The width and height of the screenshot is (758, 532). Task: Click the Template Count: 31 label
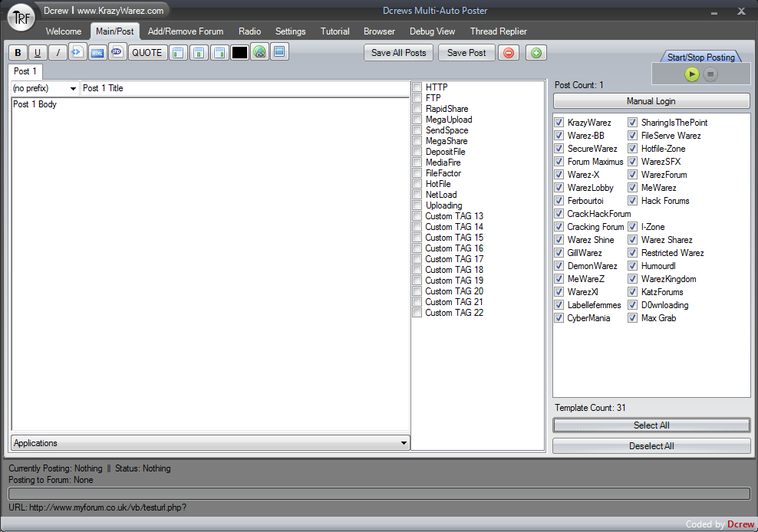(590, 408)
